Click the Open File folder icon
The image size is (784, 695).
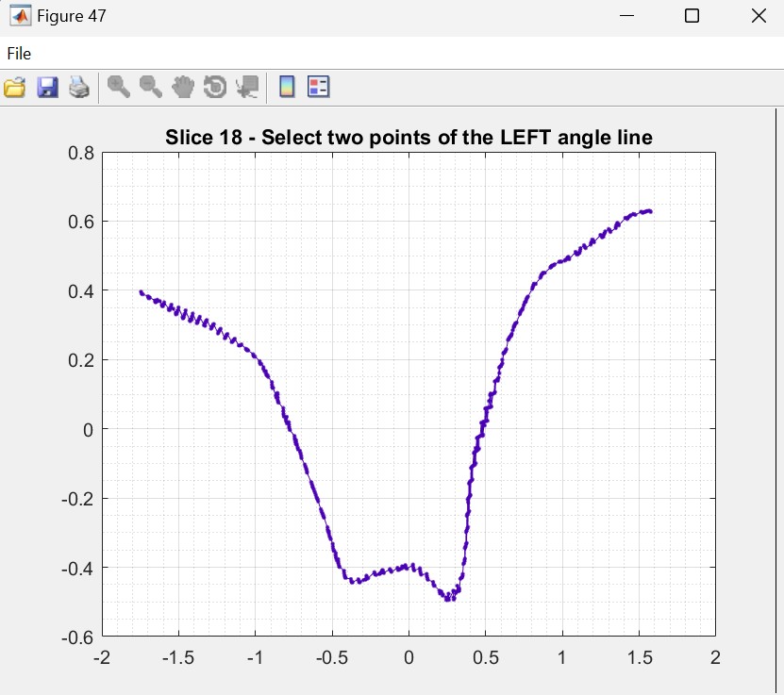[14, 88]
